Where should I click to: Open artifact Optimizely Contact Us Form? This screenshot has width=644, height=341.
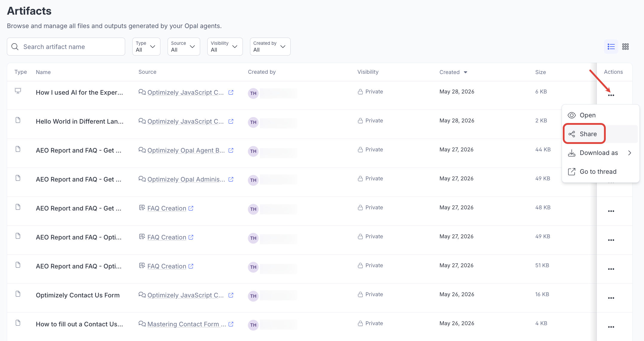pyautogui.click(x=78, y=295)
